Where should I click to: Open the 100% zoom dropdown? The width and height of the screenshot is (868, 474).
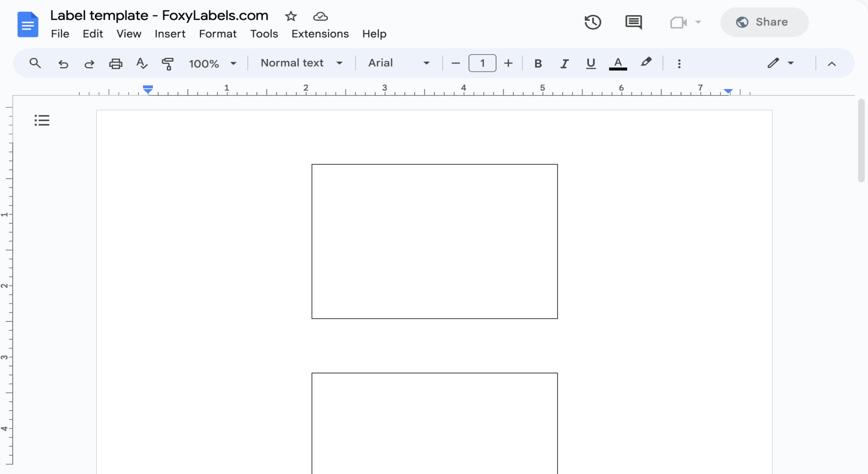[x=212, y=64]
